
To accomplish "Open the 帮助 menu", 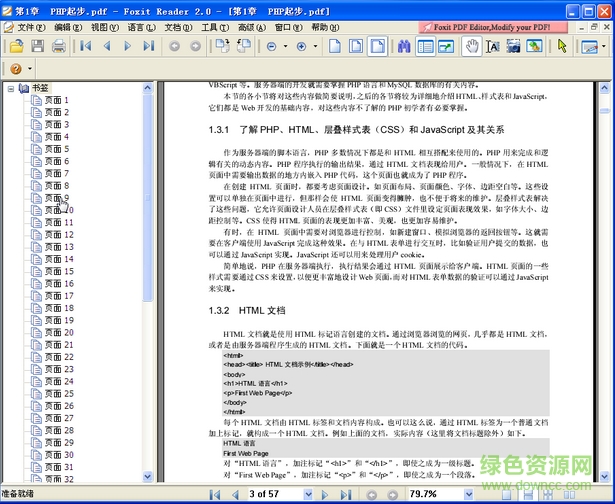I will 325,27.
